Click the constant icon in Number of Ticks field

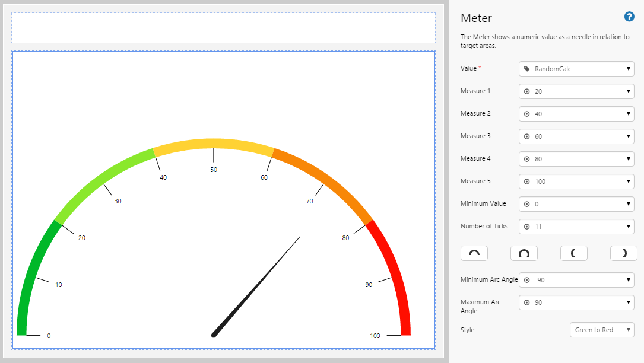click(x=526, y=227)
